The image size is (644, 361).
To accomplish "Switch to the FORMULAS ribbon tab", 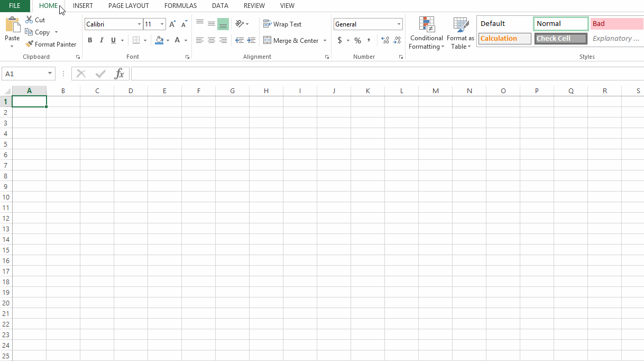I will click(x=180, y=6).
